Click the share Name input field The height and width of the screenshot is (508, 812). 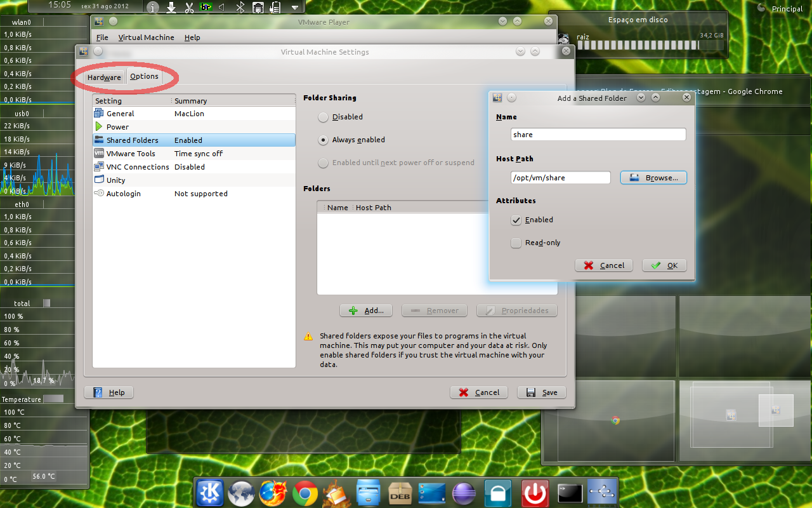598,135
